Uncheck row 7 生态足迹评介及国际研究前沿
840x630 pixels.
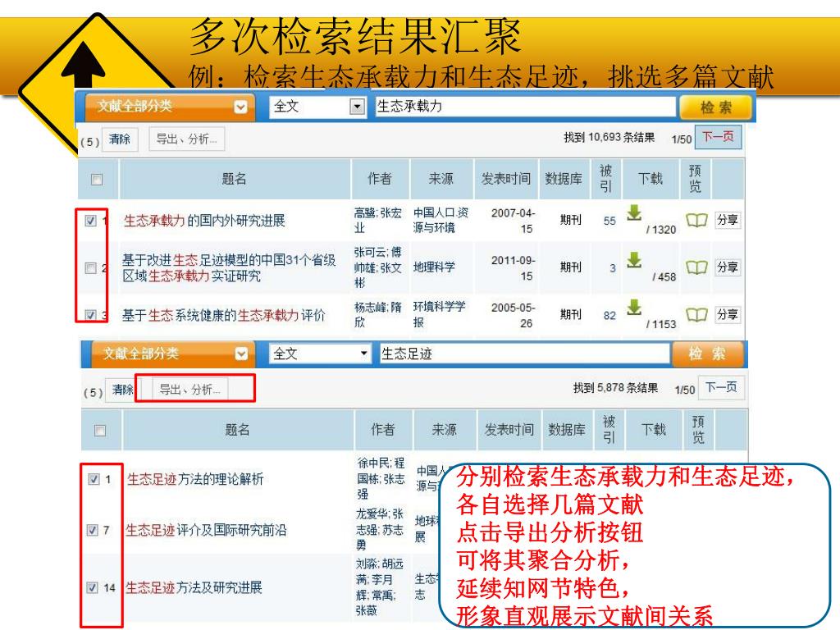click(92, 530)
